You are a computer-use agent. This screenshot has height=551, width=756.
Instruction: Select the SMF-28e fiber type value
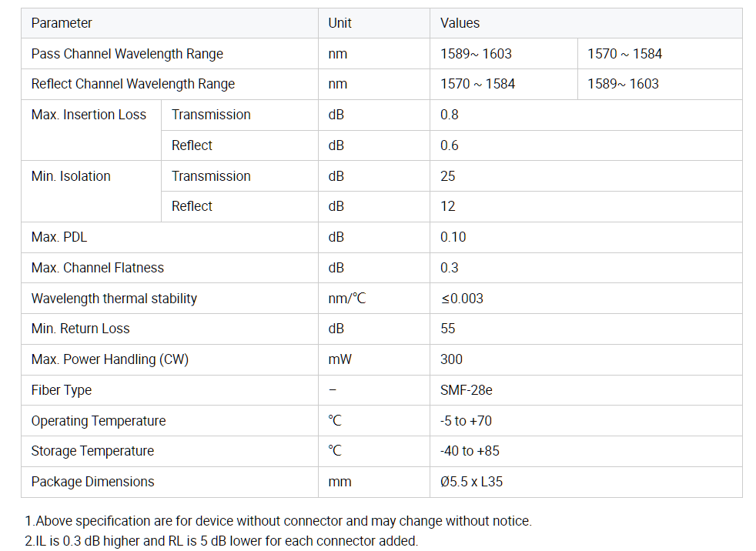pyautogui.click(x=466, y=390)
